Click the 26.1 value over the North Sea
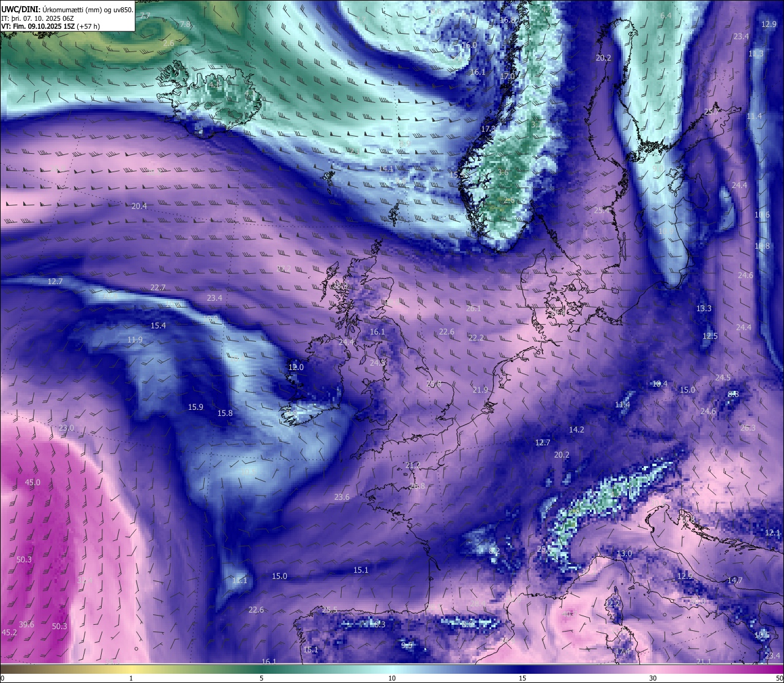Viewport: 784px width, 683px height. tap(473, 309)
